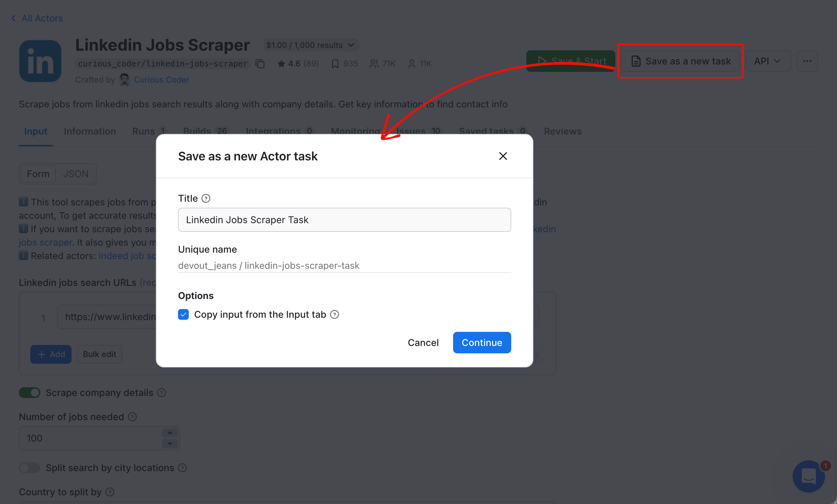This screenshot has height=504, width=837.
Task: Enable Split search by city locations
Action: [30, 468]
